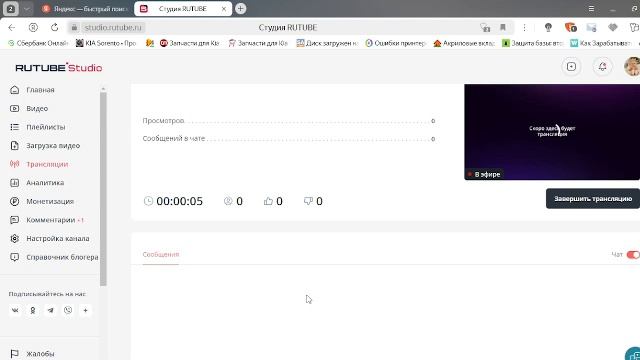
Task: Open Диск загружен bookmark
Action: point(327,43)
